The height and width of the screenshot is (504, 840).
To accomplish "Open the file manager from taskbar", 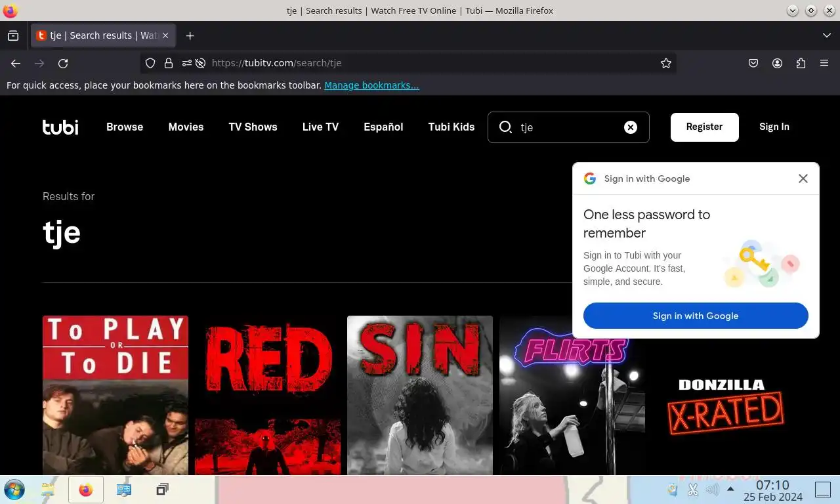I will point(48,490).
